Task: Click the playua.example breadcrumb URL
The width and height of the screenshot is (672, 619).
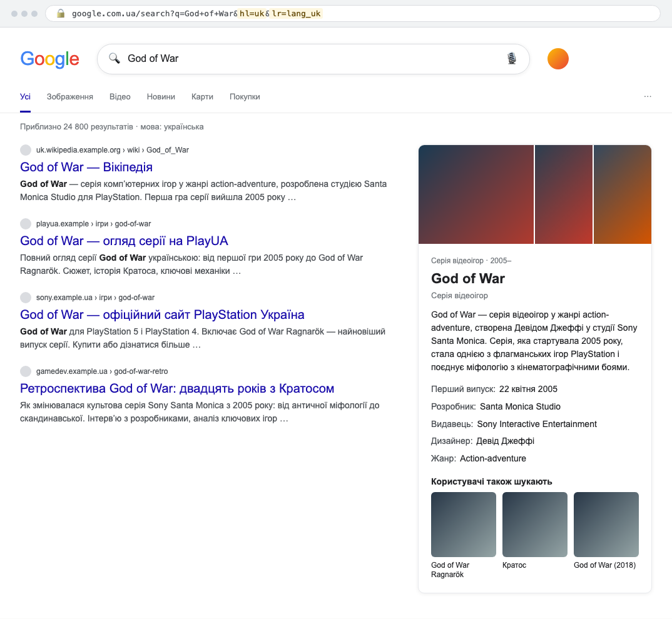Action: pos(93,224)
